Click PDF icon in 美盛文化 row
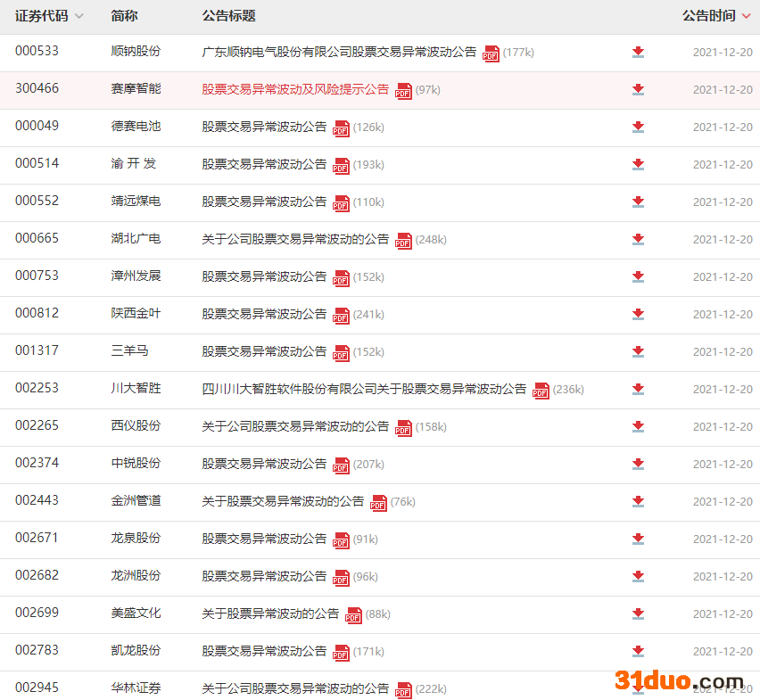This screenshot has height=700, width=760. (x=353, y=614)
